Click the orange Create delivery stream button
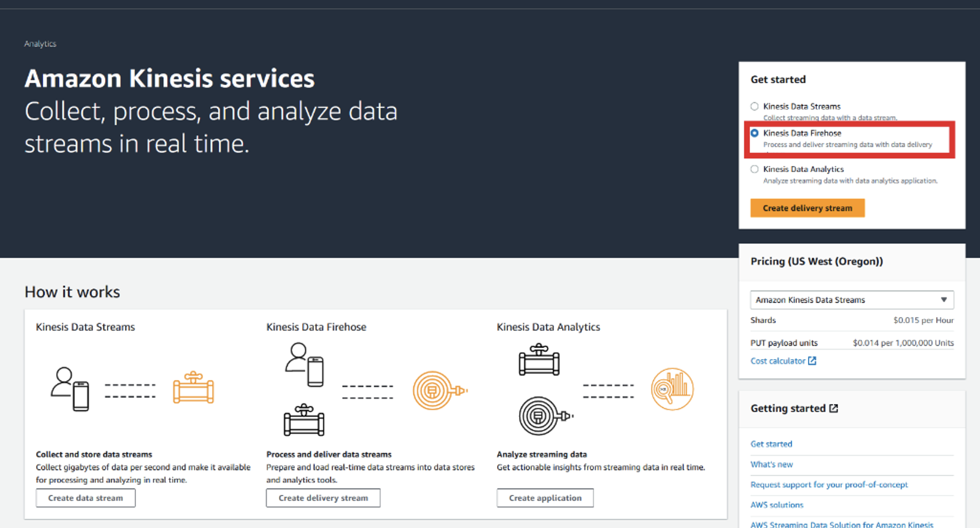Screen dimensions: 980x528 pos(807,208)
